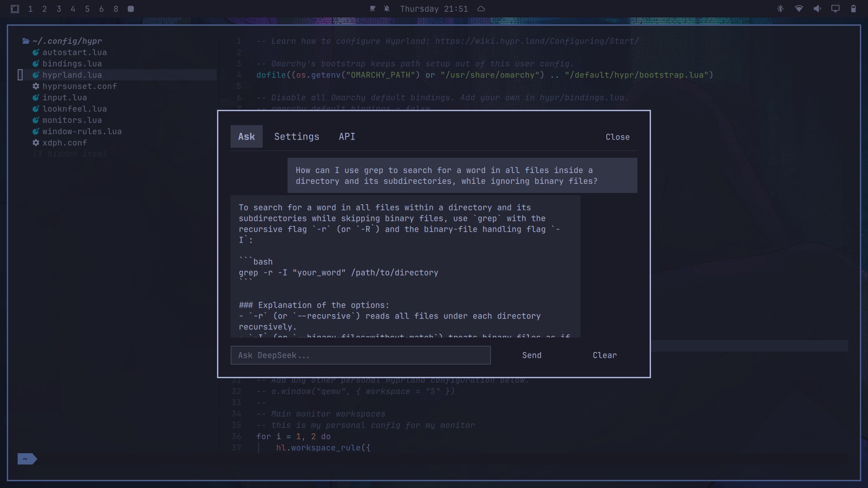Open bindings.lua in the file tree
The height and width of the screenshot is (488, 868).
coord(72,64)
